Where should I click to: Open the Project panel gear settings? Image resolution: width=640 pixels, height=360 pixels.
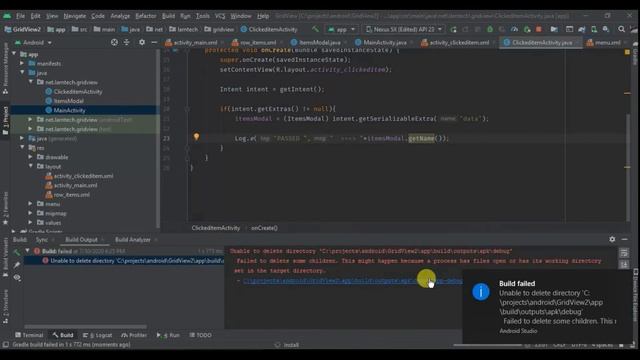pyautogui.click(x=142, y=42)
